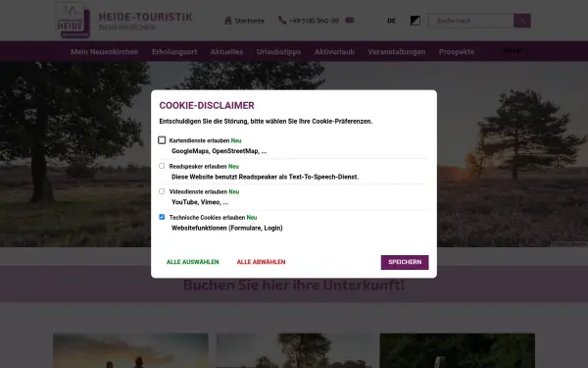This screenshot has width=588, height=368.
Task: Expand the MEHR navigation item
Action: point(513,51)
